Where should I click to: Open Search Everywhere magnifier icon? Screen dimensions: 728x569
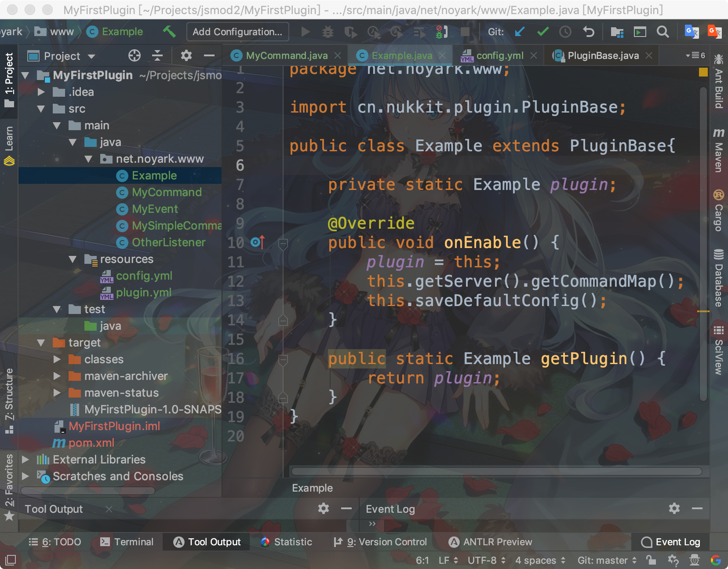662,32
